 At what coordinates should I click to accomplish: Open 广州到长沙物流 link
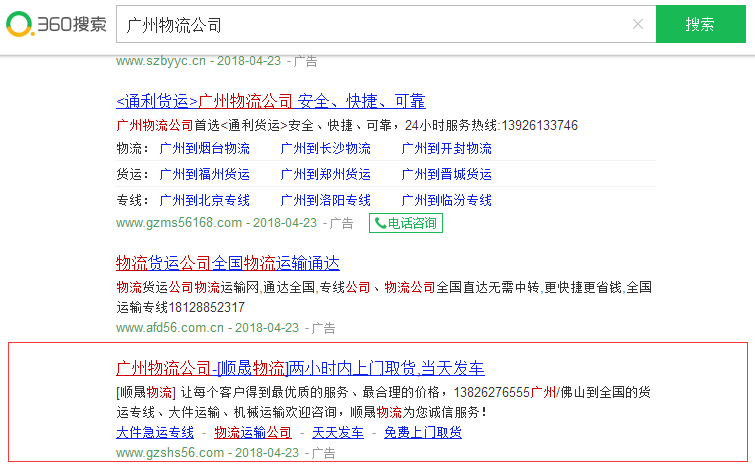[325, 148]
